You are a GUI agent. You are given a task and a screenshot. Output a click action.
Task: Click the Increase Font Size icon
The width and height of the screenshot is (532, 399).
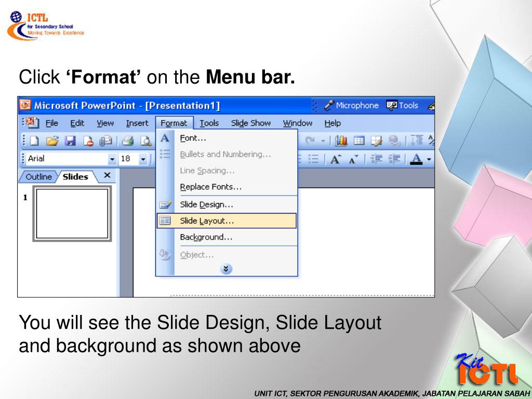(336, 159)
